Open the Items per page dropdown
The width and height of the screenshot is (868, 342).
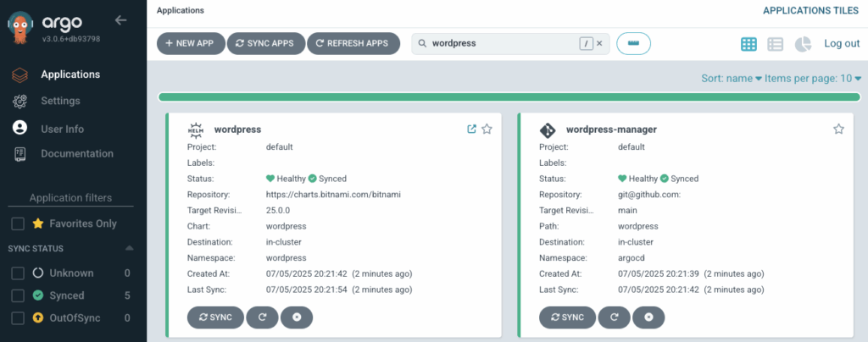813,79
